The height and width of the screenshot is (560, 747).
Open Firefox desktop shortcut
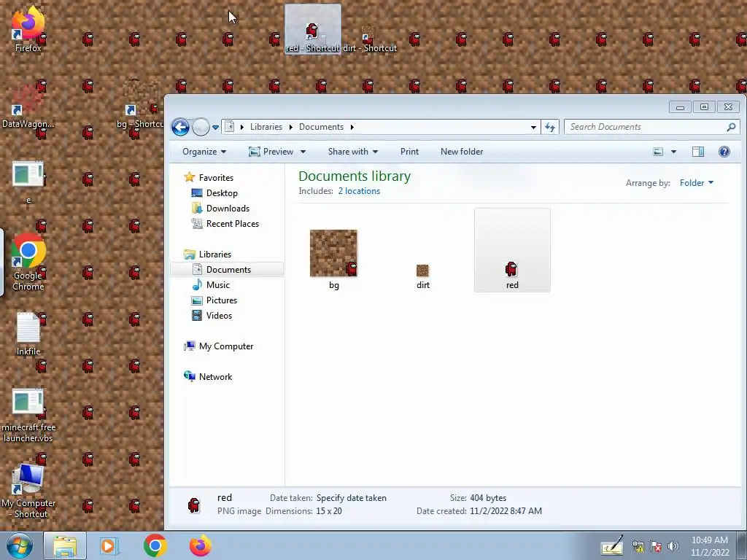(28, 29)
